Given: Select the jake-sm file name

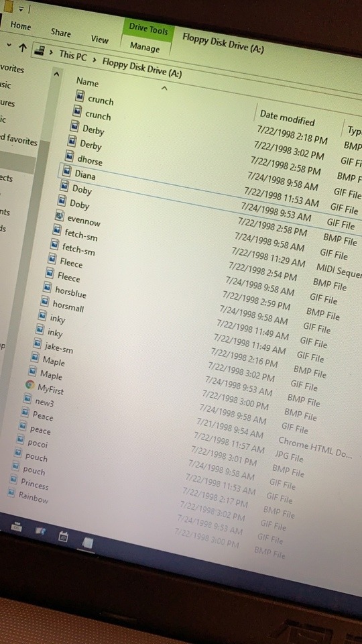Looking at the screenshot, I should pos(59,347).
